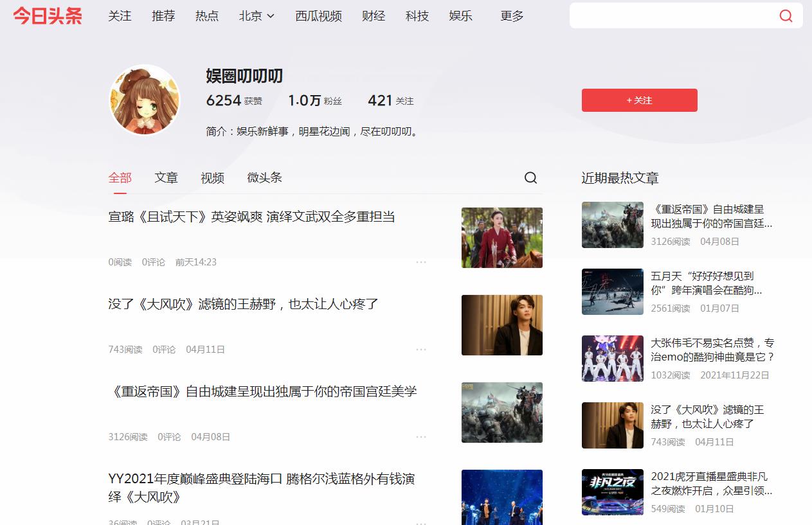Open 西瓜视频 in the navigation
The height and width of the screenshot is (525, 812).
pos(318,16)
